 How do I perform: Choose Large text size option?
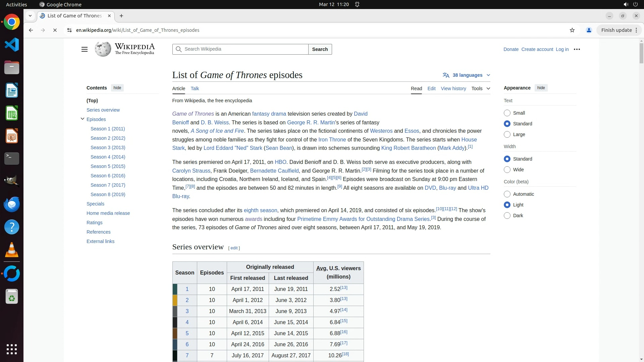pyautogui.click(x=507, y=134)
